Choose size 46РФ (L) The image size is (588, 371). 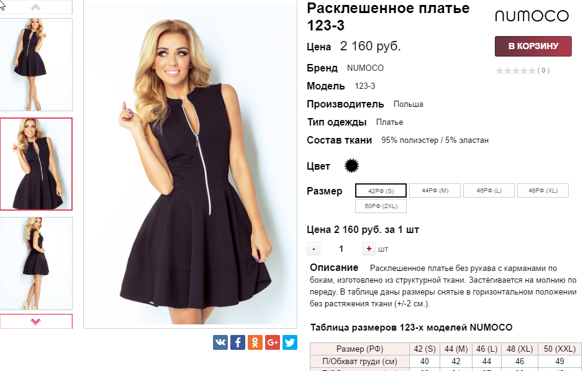tap(489, 190)
